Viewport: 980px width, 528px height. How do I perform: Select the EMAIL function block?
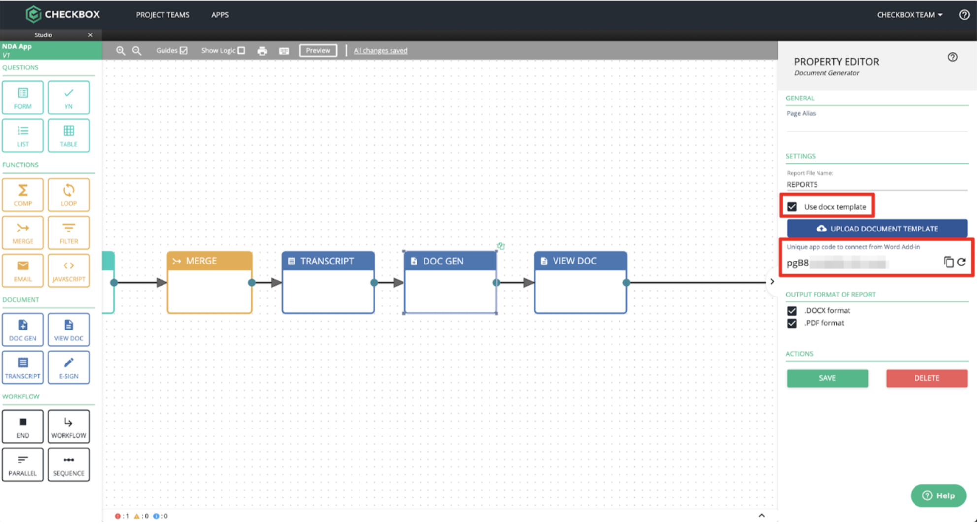point(23,270)
